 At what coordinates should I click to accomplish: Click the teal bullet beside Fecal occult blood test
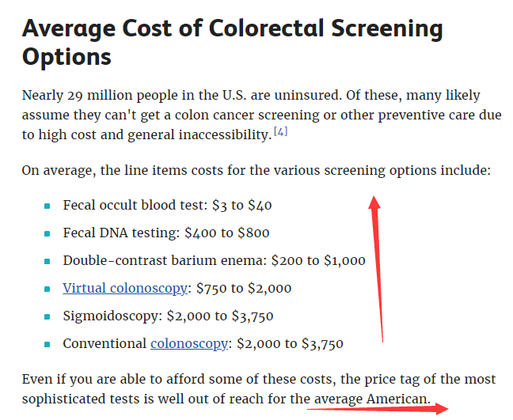tap(47, 206)
